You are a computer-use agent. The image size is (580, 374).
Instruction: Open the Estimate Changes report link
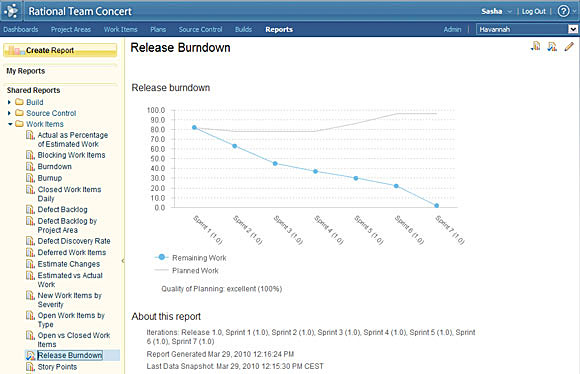pyautogui.click(x=69, y=264)
